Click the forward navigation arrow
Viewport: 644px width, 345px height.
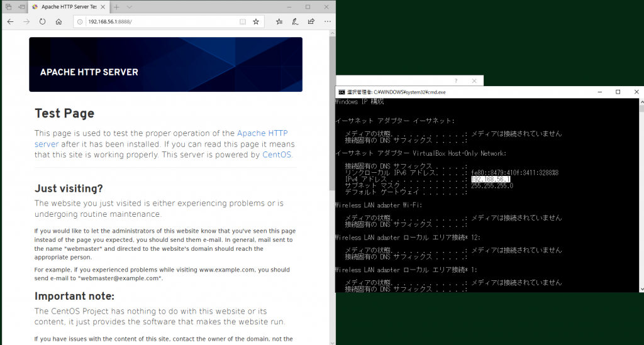coord(26,22)
